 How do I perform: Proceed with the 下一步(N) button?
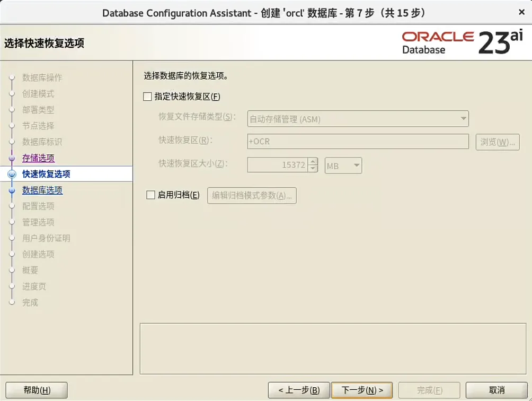pos(362,389)
